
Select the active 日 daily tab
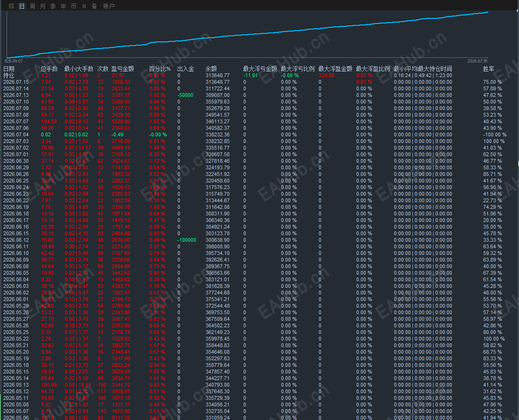(x=22, y=6)
